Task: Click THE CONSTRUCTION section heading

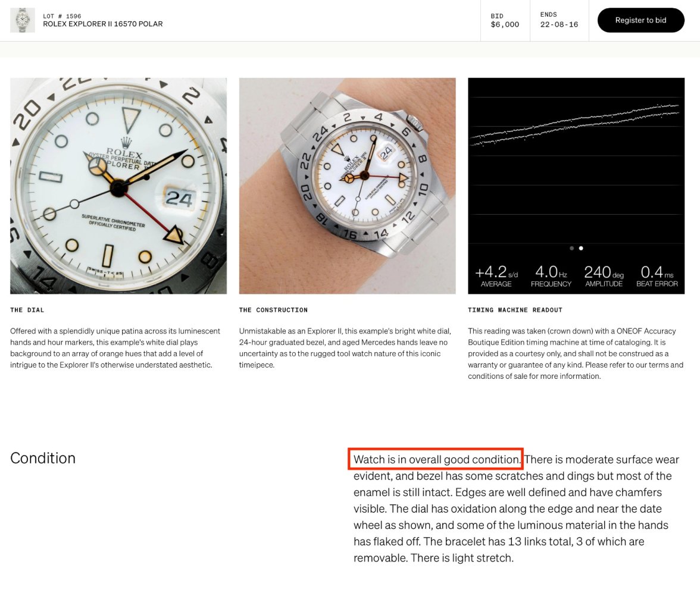Action: coord(273,310)
